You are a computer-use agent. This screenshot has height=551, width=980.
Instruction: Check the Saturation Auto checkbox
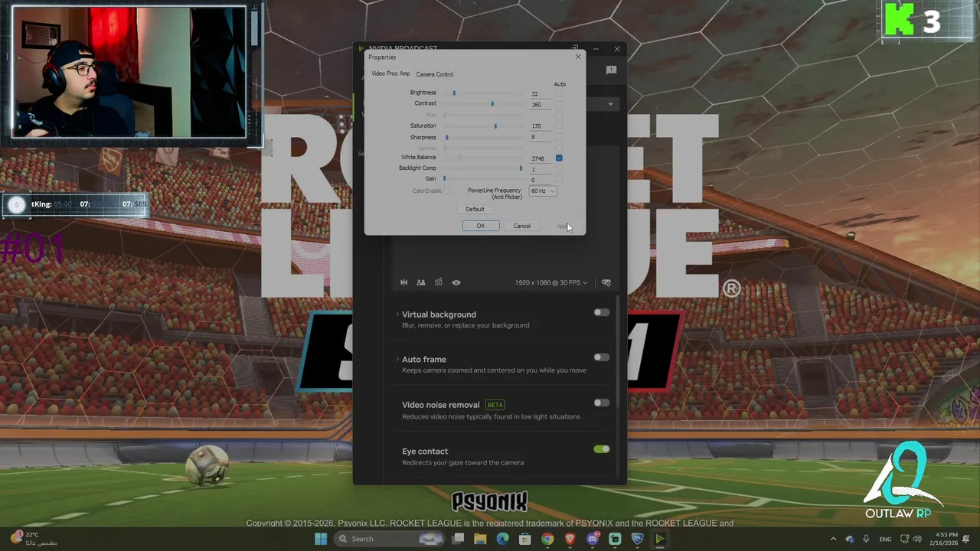pyautogui.click(x=559, y=126)
